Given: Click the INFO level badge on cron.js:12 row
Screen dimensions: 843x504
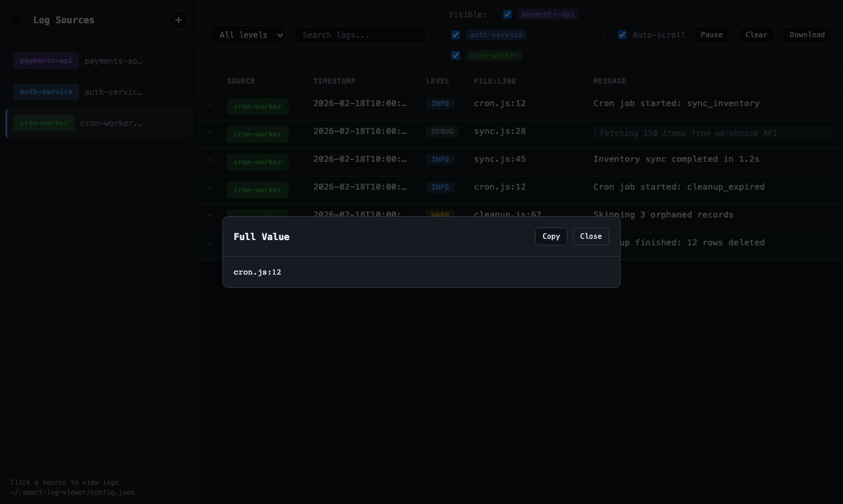Looking at the screenshot, I should click(x=439, y=103).
